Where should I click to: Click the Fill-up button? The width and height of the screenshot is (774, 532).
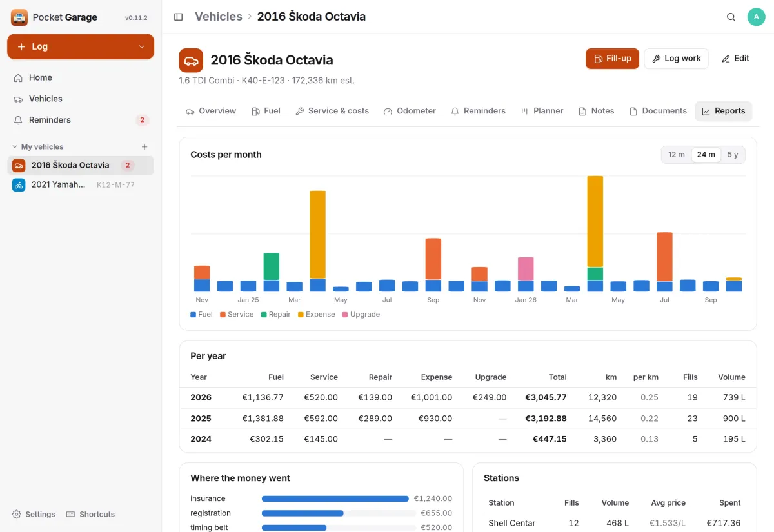tap(612, 59)
